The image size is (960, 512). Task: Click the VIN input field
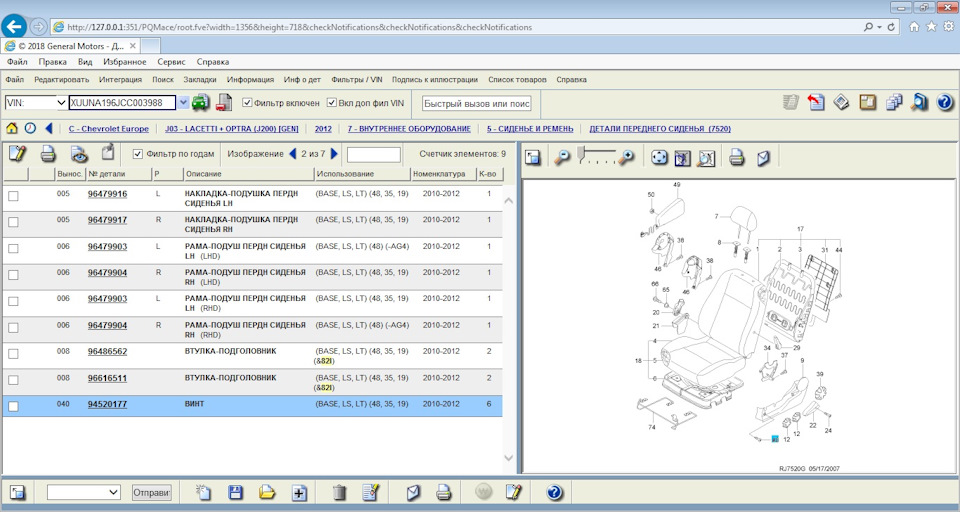coord(122,103)
